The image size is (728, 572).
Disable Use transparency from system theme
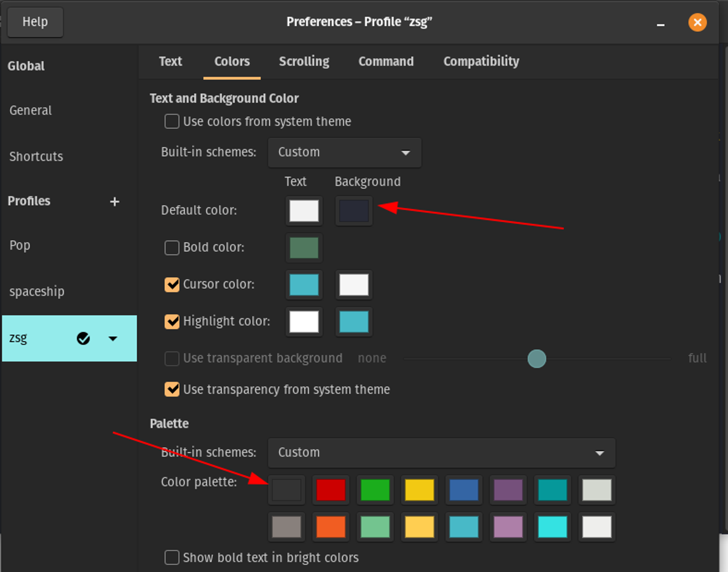172,389
